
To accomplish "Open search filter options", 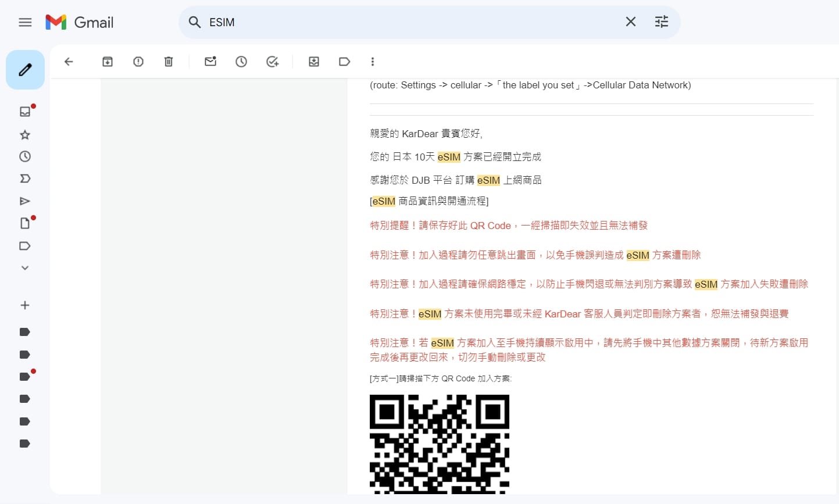I will pos(662,22).
